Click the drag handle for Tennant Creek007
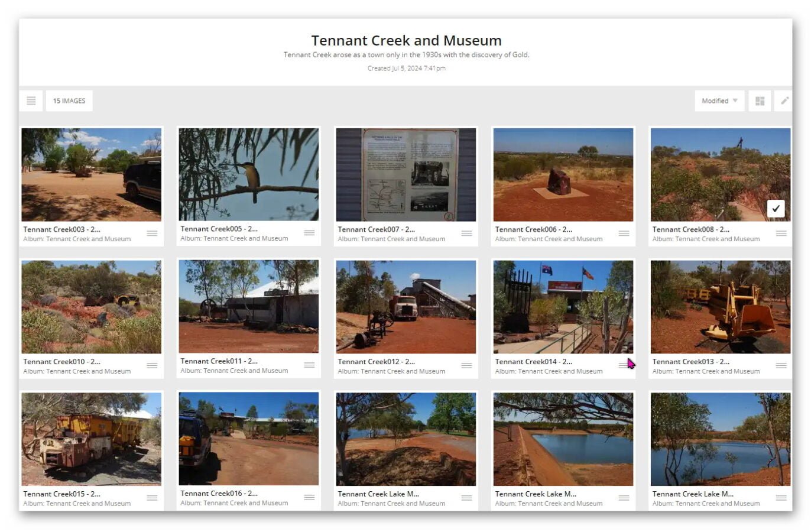Image resolution: width=811 pixels, height=532 pixels. [x=466, y=233]
